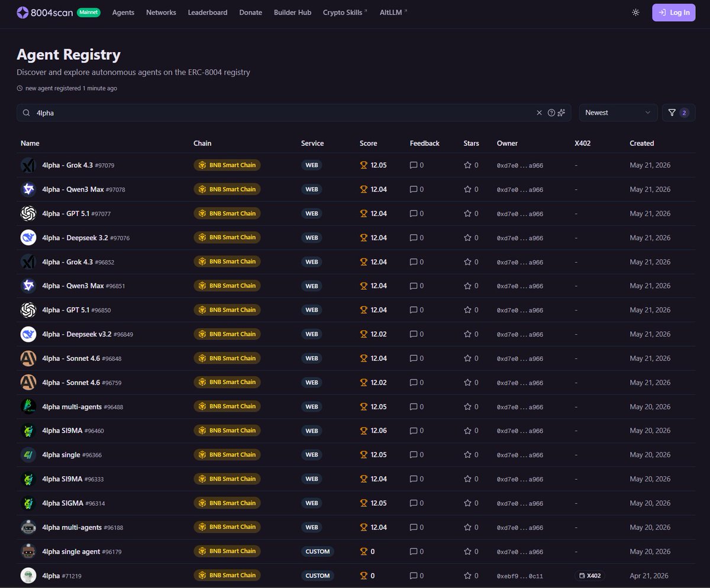This screenshot has width=710, height=588.
Task: Click avatar of 4lpha - Grok 4.3 #97079
Action: click(x=28, y=165)
